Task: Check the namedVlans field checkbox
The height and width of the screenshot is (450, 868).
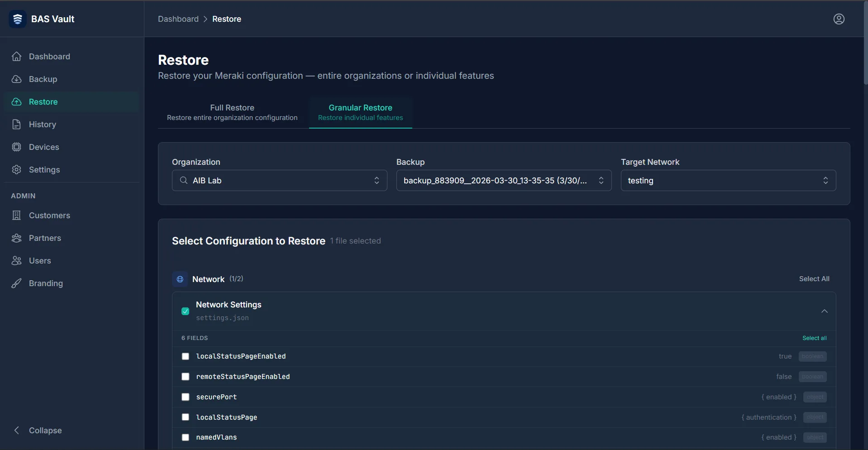Action: (185, 437)
